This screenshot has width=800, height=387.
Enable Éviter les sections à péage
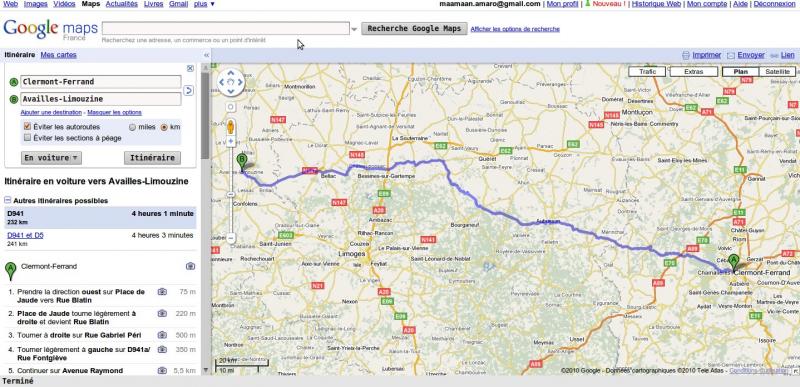(28, 138)
